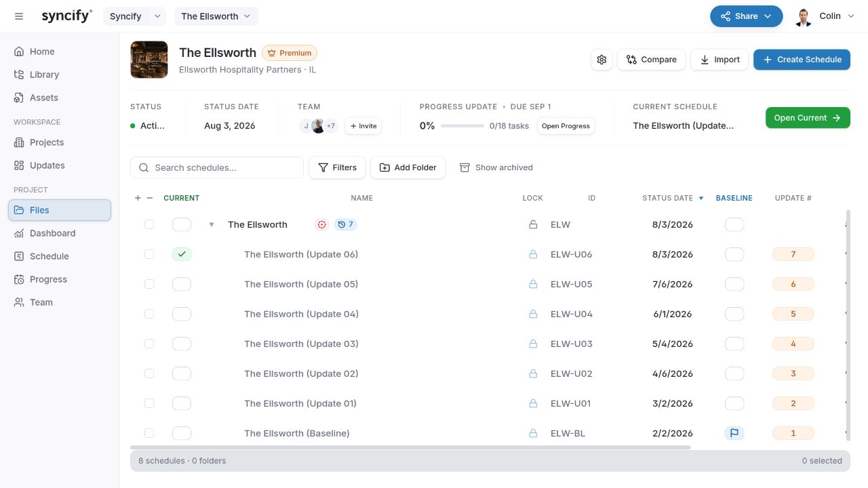Viewport: 868px width, 488px height.
Task: Click the Compare button
Action: tap(651, 60)
